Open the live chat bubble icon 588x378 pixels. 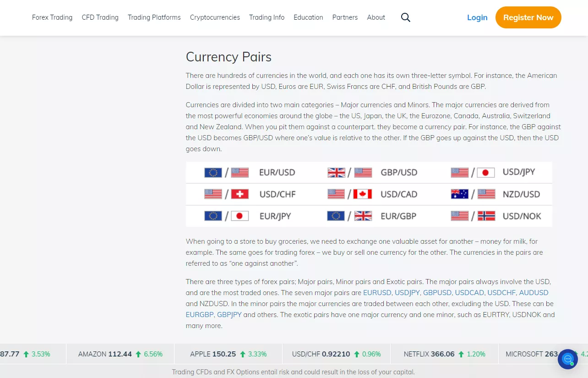pos(567,359)
